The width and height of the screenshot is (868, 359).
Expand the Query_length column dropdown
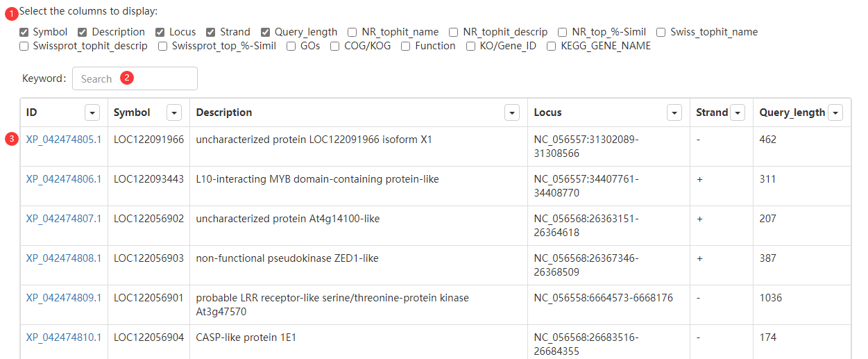coord(835,112)
